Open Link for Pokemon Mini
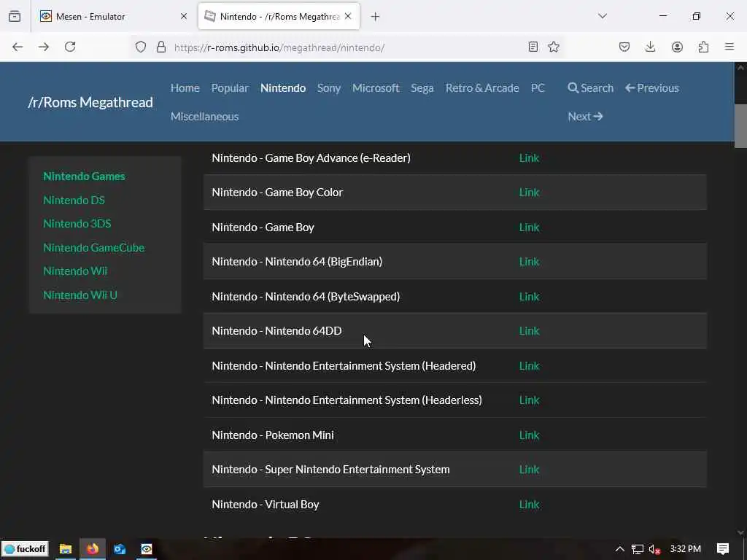This screenshot has height=560, width=747. (529, 435)
